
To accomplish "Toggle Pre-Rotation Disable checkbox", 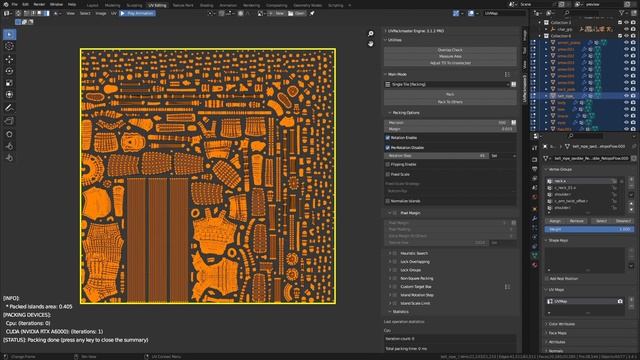I will pyautogui.click(x=388, y=148).
